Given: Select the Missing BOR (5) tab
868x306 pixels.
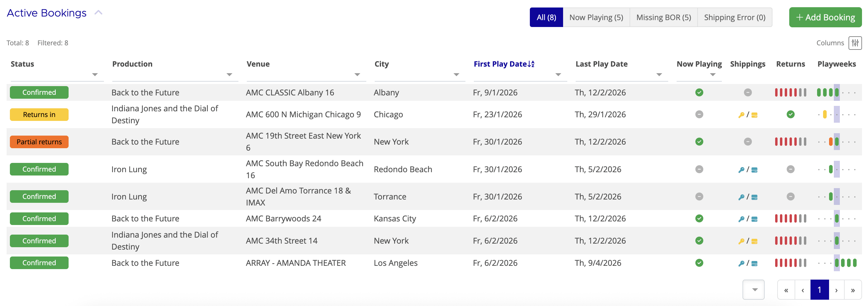Looking at the screenshot, I should [663, 17].
